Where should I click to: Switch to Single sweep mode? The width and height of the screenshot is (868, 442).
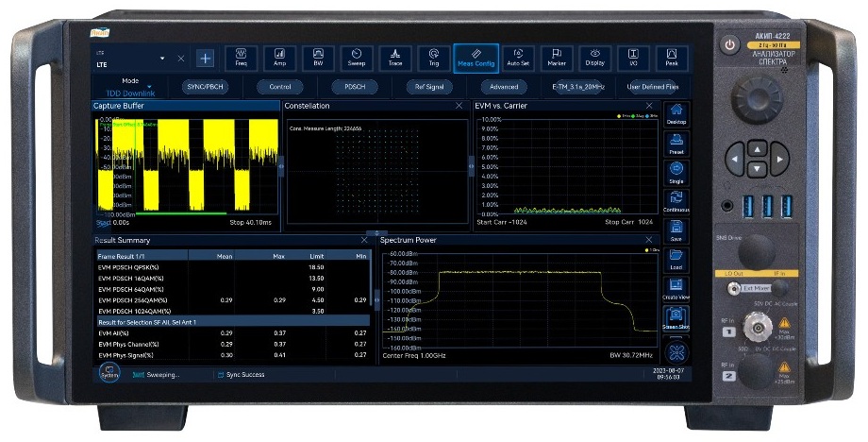[x=676, y=173]
